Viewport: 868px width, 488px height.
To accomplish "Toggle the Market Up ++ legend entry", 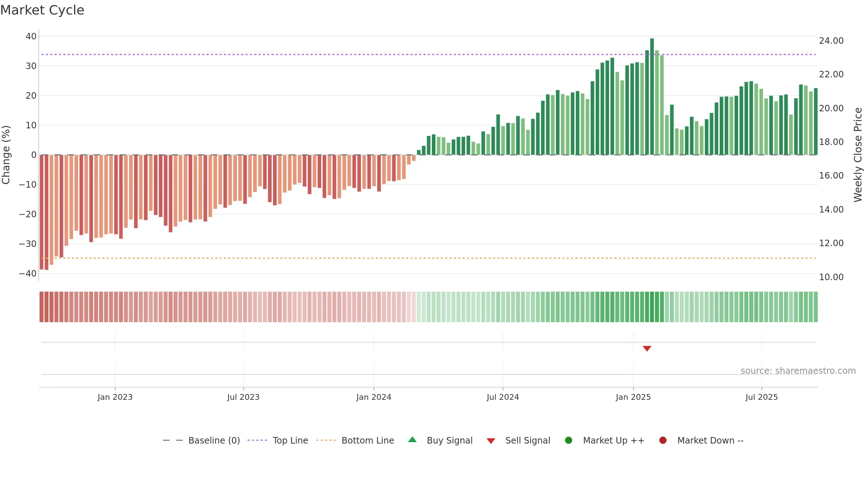I will (604, 440).
